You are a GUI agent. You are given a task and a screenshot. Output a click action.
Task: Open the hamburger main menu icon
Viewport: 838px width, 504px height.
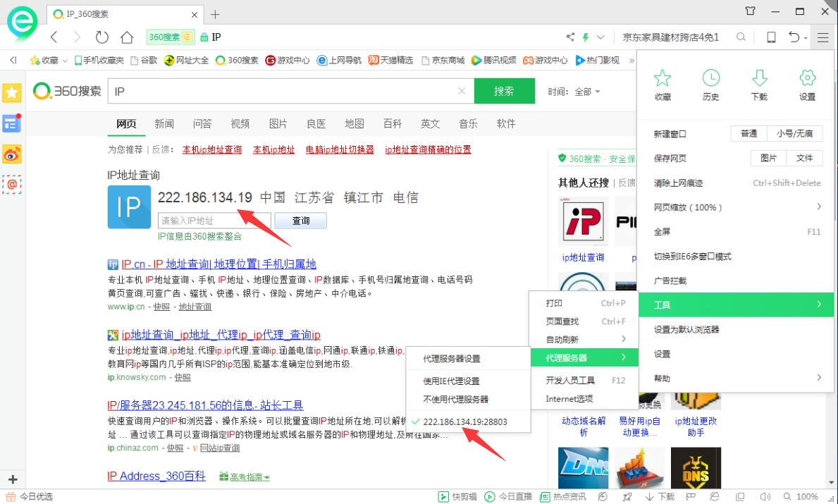[822, 37]
